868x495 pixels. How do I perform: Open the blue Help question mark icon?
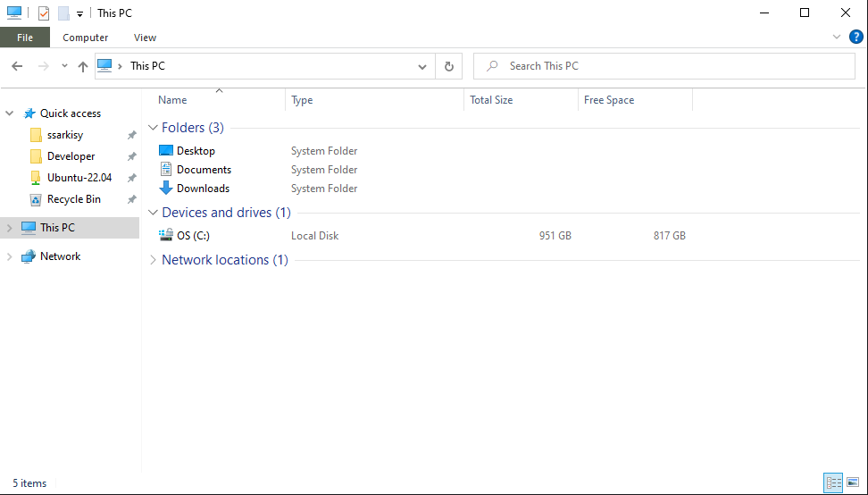855,37
